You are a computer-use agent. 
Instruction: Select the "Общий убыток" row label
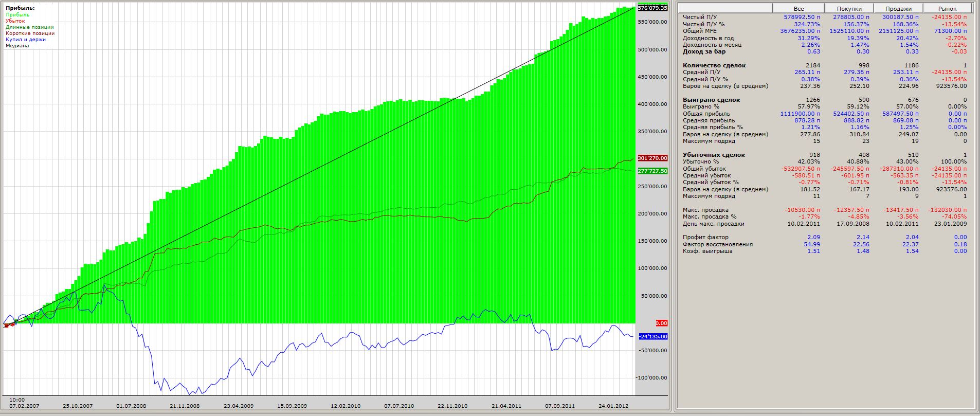704,169
